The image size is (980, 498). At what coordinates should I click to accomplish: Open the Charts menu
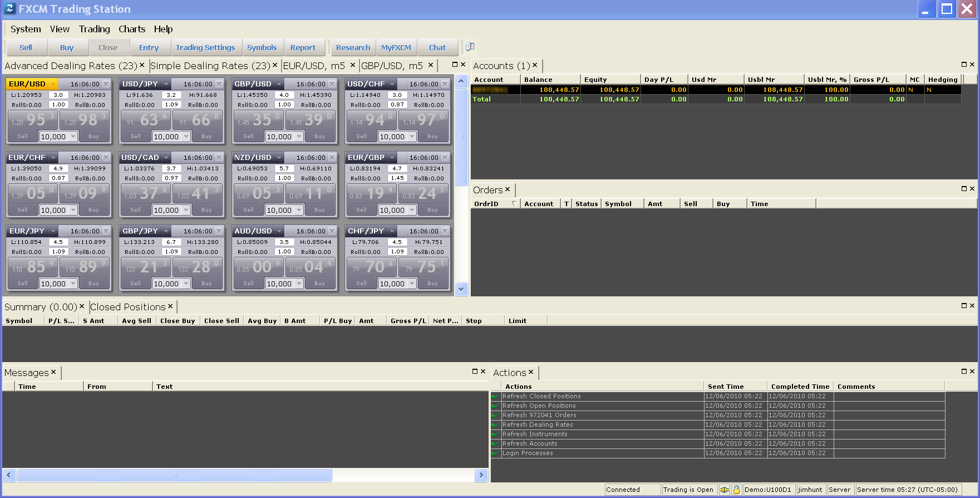(132, 29)
